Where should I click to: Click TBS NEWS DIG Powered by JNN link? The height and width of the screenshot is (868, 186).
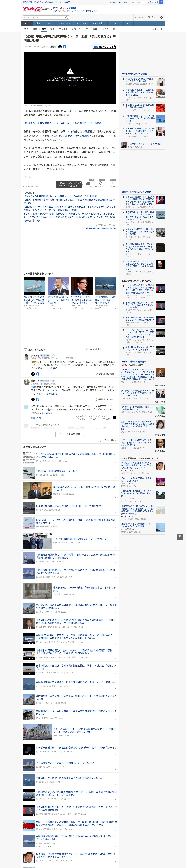(101, 228)
